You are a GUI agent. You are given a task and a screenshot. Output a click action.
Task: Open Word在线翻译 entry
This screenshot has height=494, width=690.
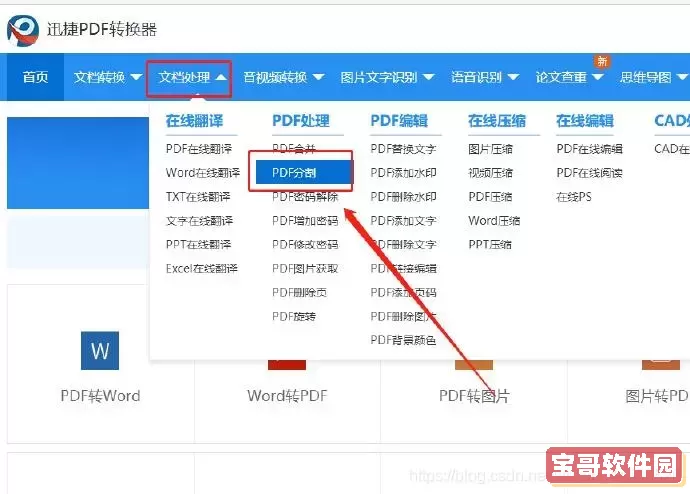point(203,172)
